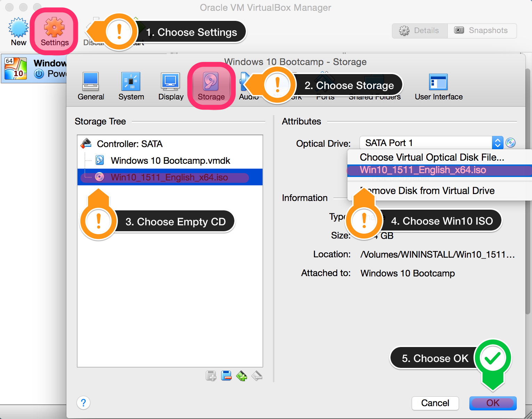Click the optical disc icon beside SATA Port 1

coord(510,143)
